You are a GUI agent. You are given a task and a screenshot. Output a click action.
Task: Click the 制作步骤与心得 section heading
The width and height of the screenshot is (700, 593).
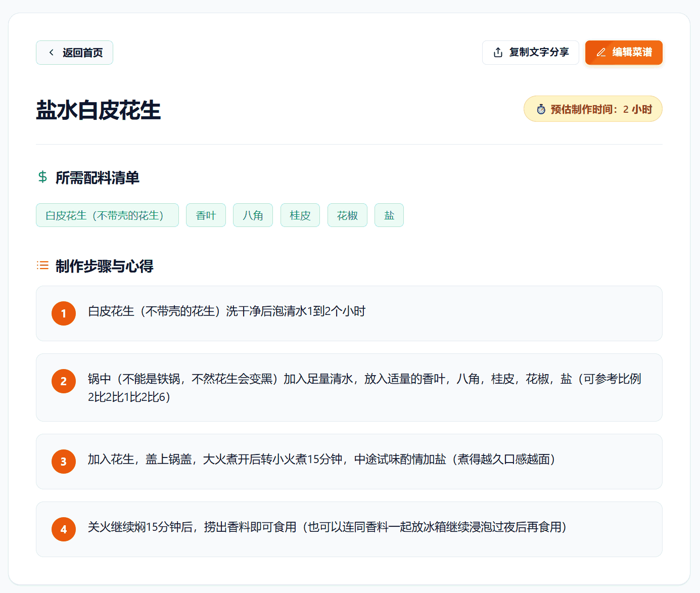pos(104,266)
